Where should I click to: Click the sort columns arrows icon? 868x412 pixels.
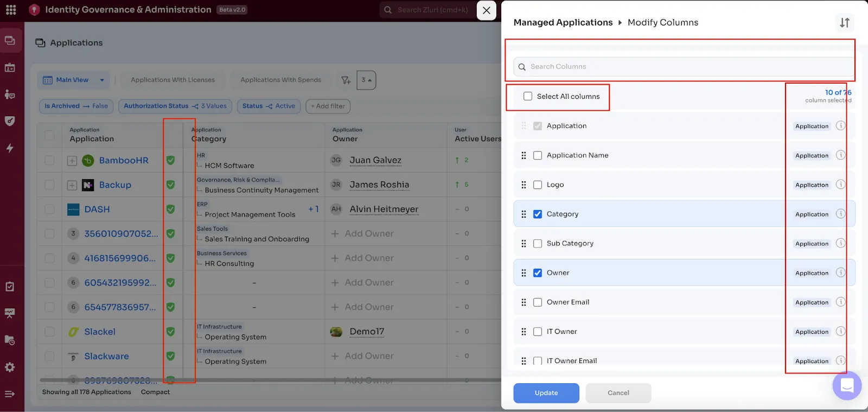click(x=845, y=22)
